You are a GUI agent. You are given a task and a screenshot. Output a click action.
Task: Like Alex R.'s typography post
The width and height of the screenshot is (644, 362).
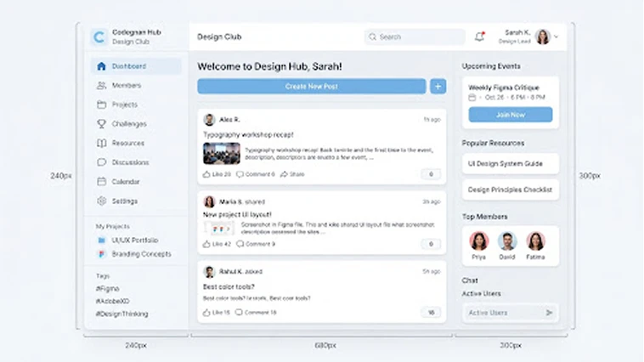[217, 174]
